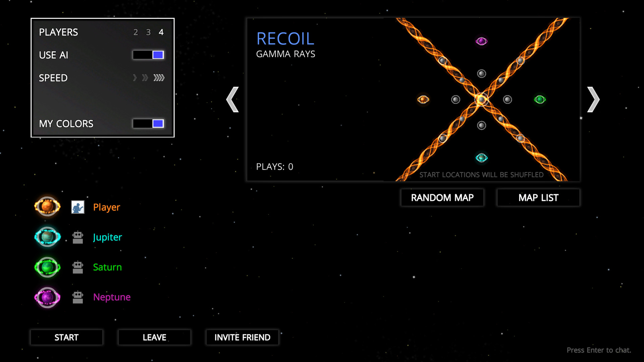Image resolution: width=644 pixels, height=362 pixels.
Task: Click Saturn's green planet icon
Action: 47,267
